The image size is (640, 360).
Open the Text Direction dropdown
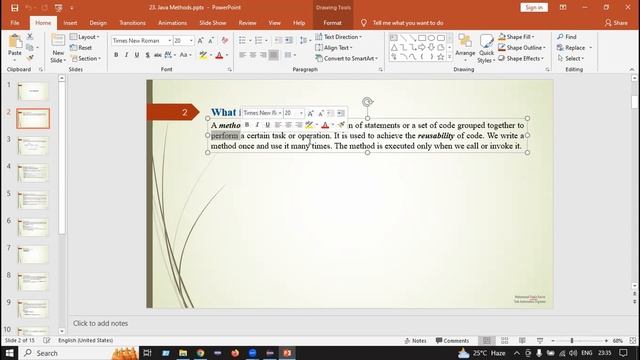click(338, 37)
